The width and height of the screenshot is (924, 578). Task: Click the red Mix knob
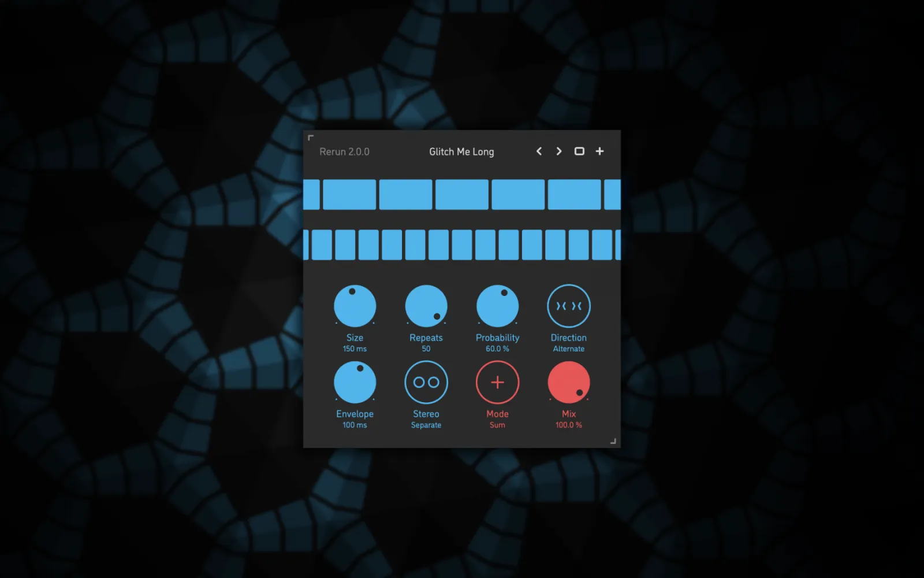pos(569,382)
